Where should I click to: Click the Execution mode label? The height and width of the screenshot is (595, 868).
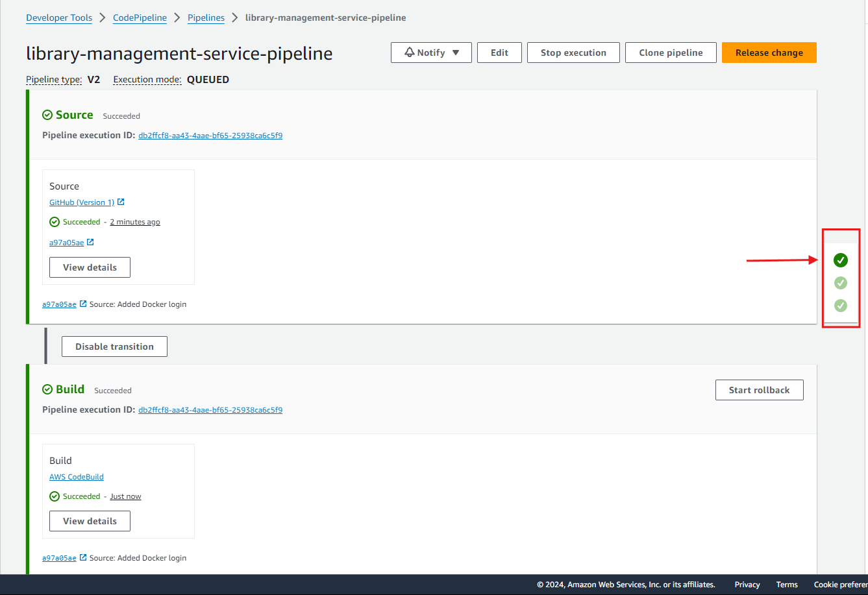click(147, 80)
